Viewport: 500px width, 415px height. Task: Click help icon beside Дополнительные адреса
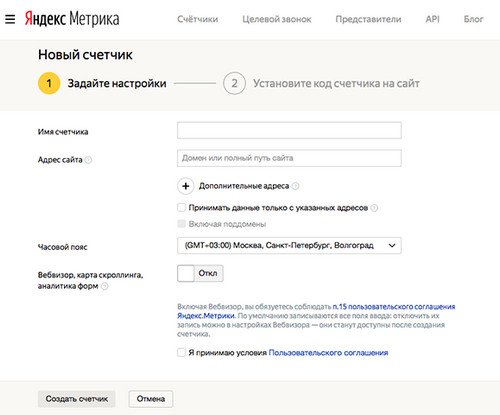[x=295, y=186]
